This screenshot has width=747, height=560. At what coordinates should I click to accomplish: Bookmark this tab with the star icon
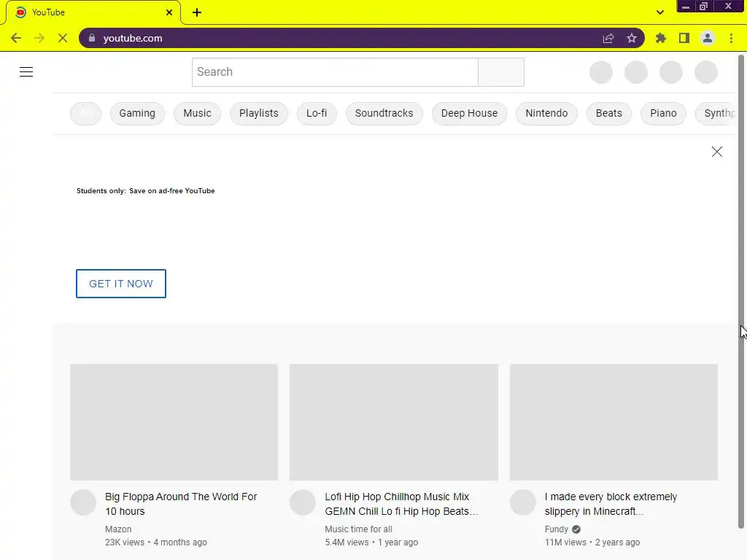[x=632, y=38]
